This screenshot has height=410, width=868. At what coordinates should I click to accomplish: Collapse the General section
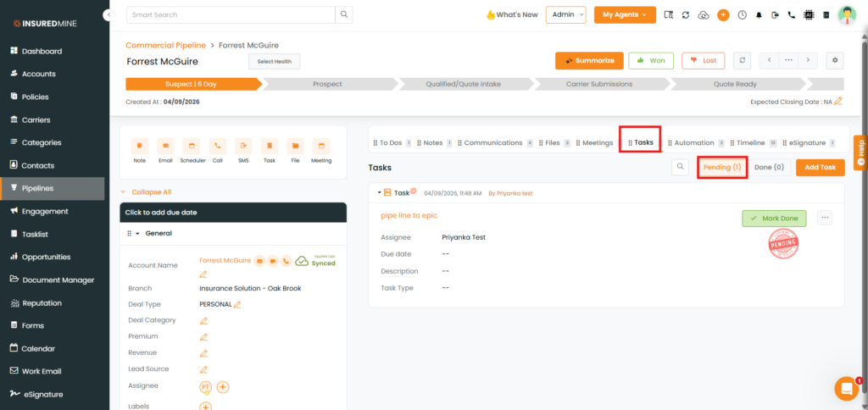pos(137,233)
